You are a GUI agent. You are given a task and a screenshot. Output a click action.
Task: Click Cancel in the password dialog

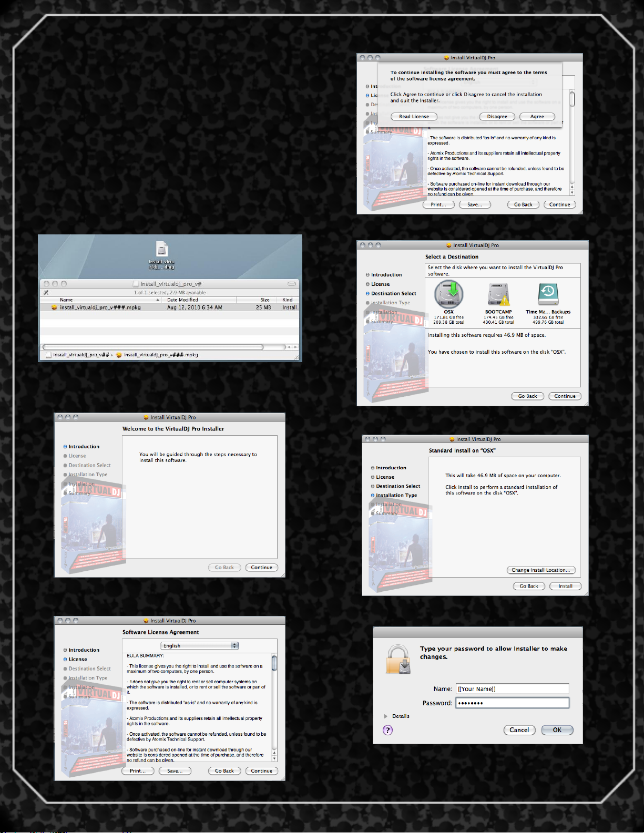(519, 730)
